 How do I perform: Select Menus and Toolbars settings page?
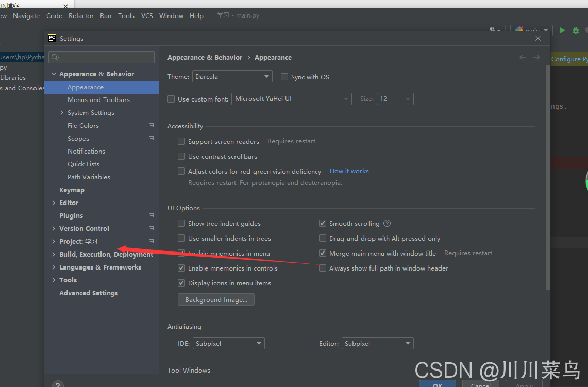coord(98,100)
